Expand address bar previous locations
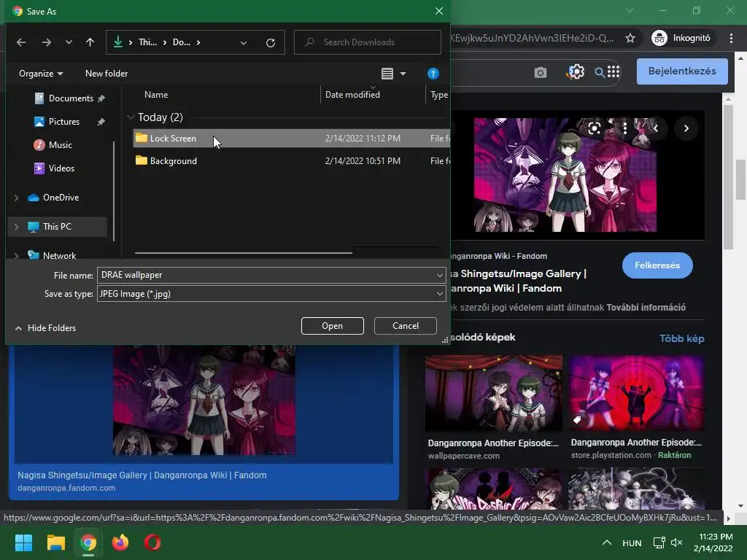Image resolution: width=747 pixels, height=560 pixels. pos(244,43)
